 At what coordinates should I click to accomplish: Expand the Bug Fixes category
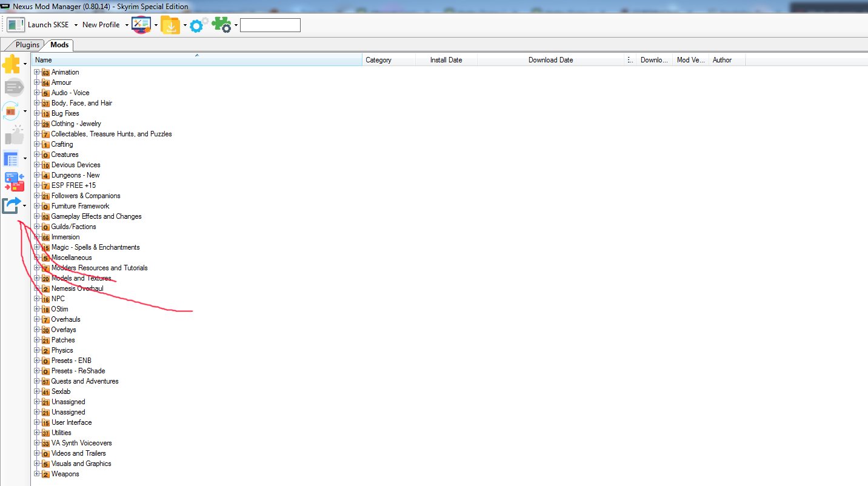[37, 113]
